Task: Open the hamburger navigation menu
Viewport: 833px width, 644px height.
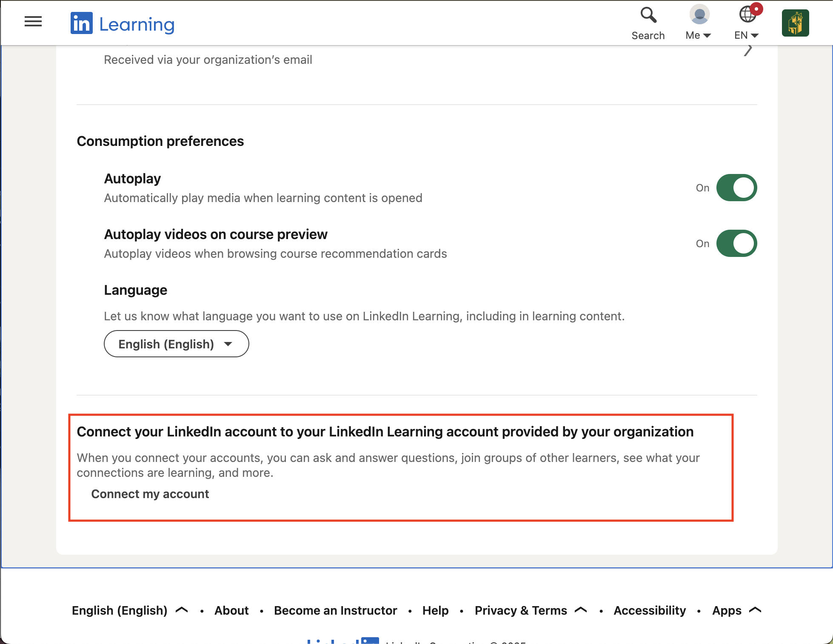Action: pos(33,22)
